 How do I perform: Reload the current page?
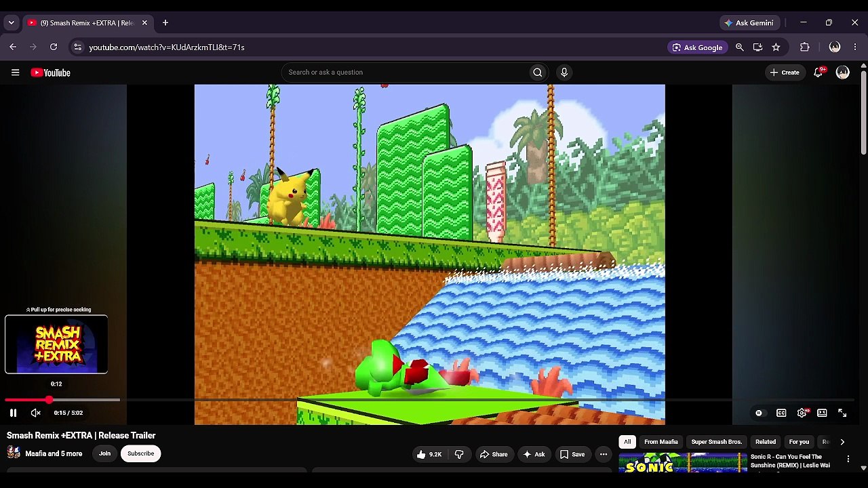tap(54, 47)
